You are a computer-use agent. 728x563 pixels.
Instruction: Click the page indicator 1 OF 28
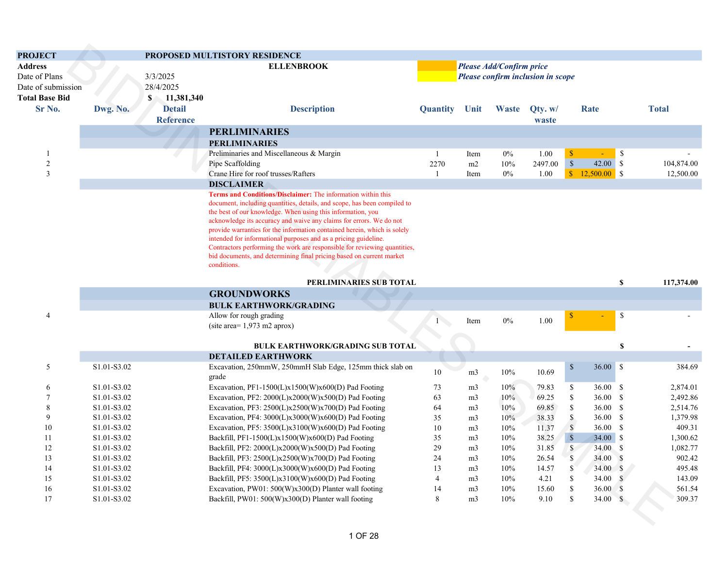(364, 536)
